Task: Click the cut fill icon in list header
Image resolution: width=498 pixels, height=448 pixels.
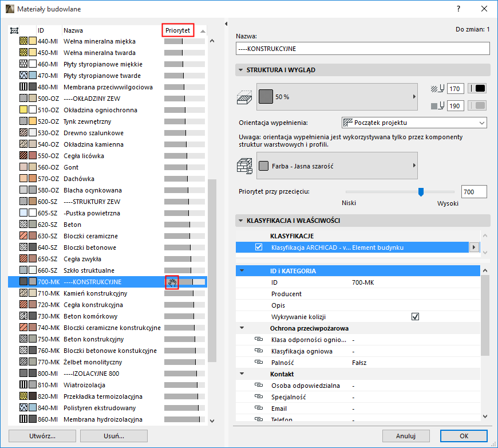Action: [14, 30]
